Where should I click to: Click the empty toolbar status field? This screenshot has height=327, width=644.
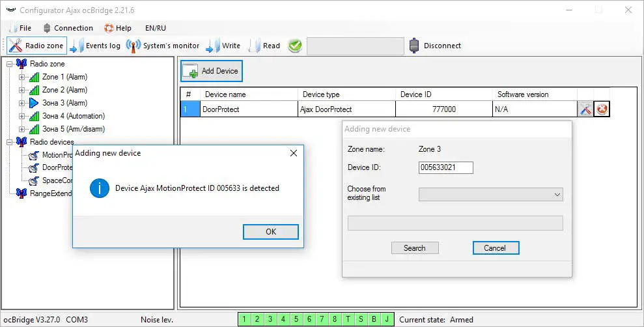(356, 46)
